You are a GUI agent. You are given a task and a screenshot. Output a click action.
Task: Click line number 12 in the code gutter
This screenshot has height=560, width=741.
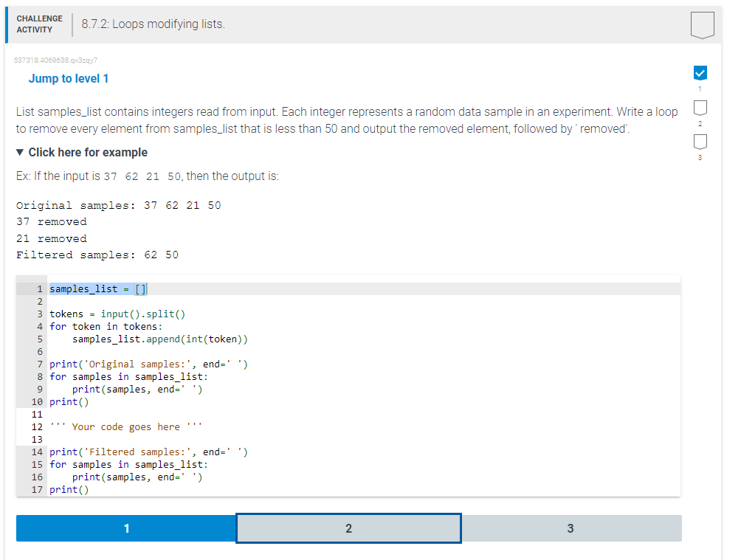37,426
